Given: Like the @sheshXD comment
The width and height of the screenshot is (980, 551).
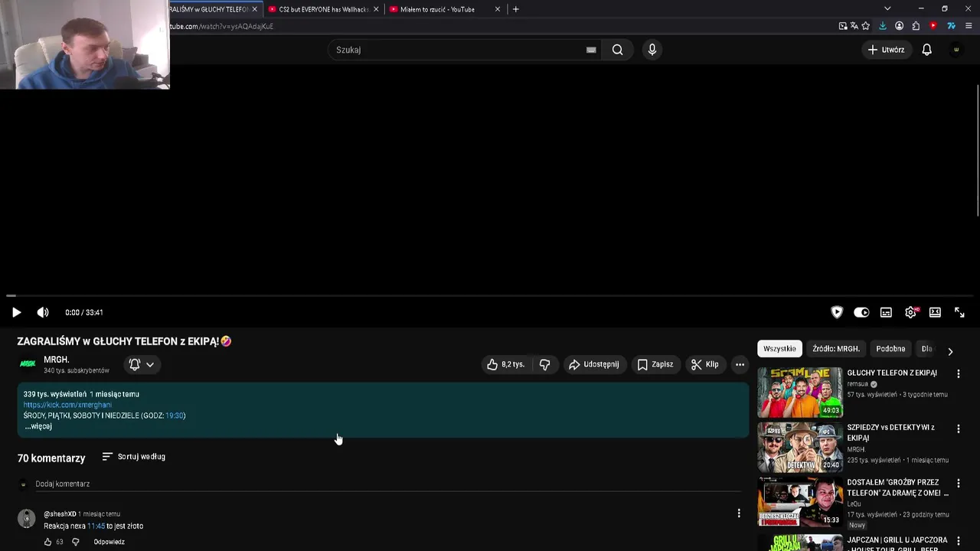Looking at the screenshot, I should pyautogui.click(x=47, y=542).
